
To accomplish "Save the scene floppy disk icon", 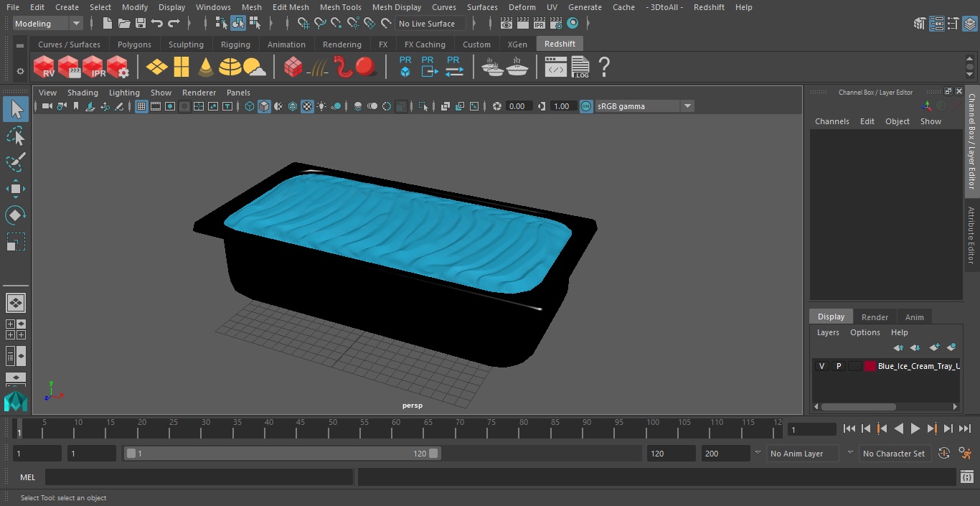I will pos(141,24).
